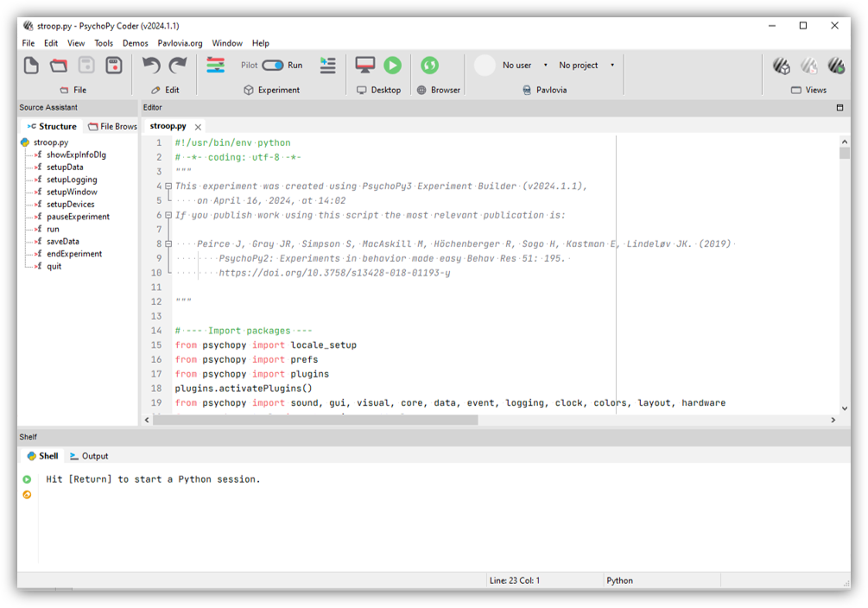Start Python session green shell icon

point(27,479)
